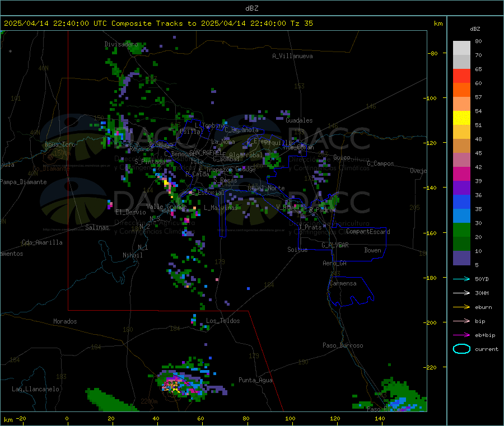Click the 'Paso_Barroso' place label
The height and width of the screenshot is (426, 504).
(x=343, y=345)
